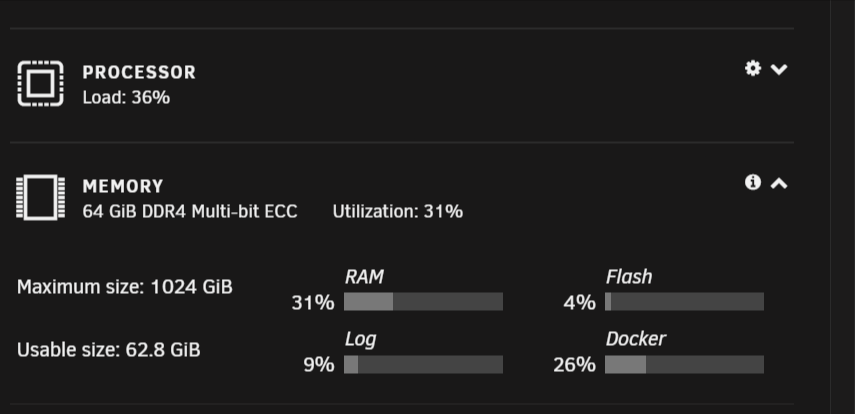Click the 64 GiB DDR4 Multi-bit ECC text
This screenshot has height=414, width=855.
click(190, 211)
